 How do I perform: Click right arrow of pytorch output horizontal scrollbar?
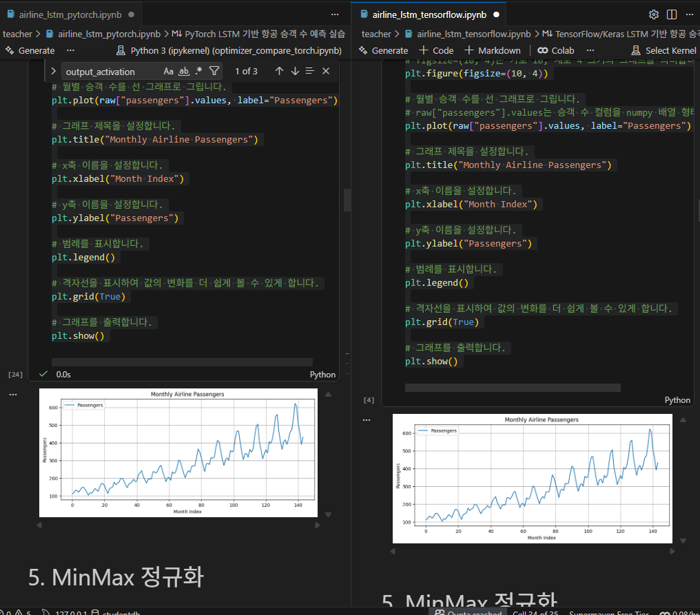318,525
